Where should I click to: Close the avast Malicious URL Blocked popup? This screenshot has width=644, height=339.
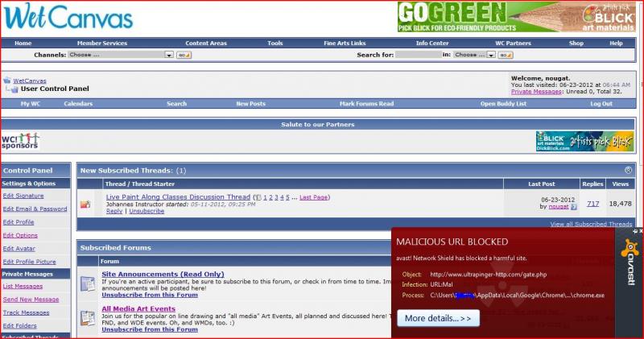click(641, 231)
